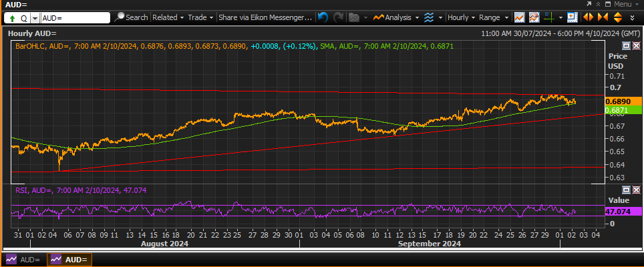Close the RSI panel

click(x=636, y=190)
